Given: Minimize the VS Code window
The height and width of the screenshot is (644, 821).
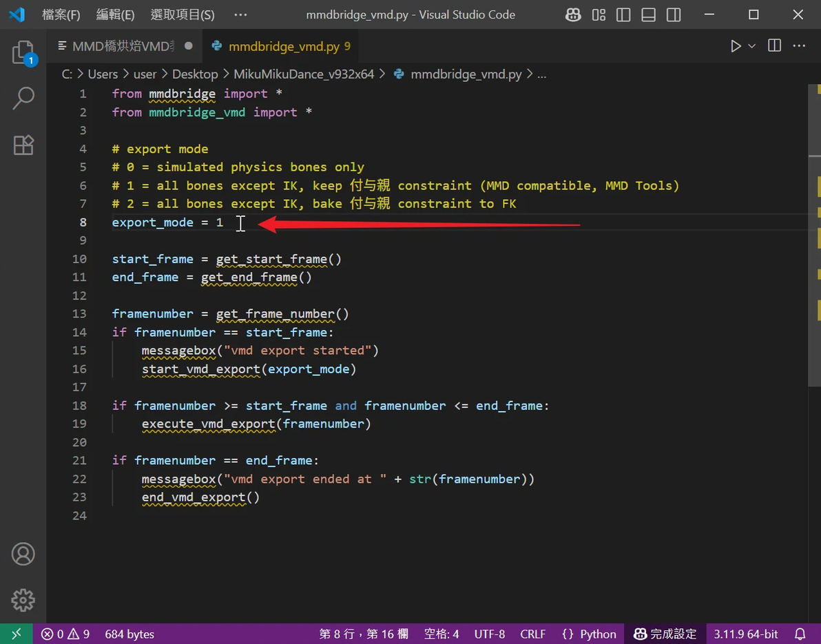Looking at the screenshot, I should (x=709, y=14).
